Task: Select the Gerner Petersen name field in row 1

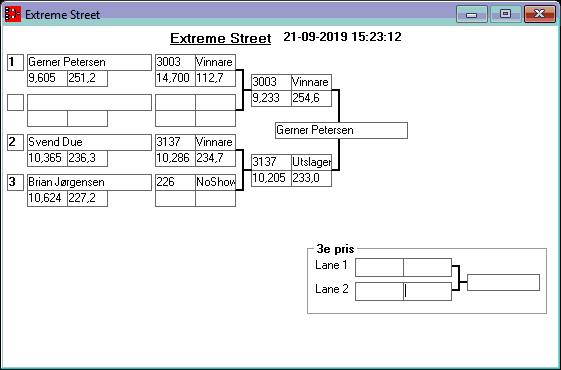Action: 89,62
